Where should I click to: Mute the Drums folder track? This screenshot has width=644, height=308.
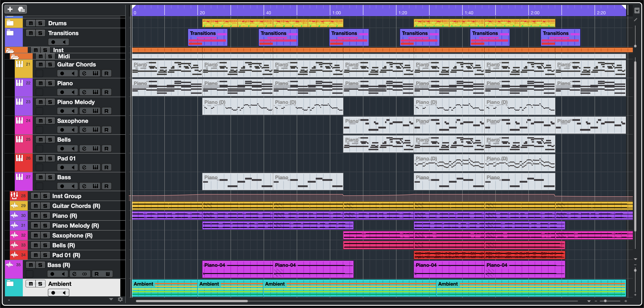click(31, 23)
